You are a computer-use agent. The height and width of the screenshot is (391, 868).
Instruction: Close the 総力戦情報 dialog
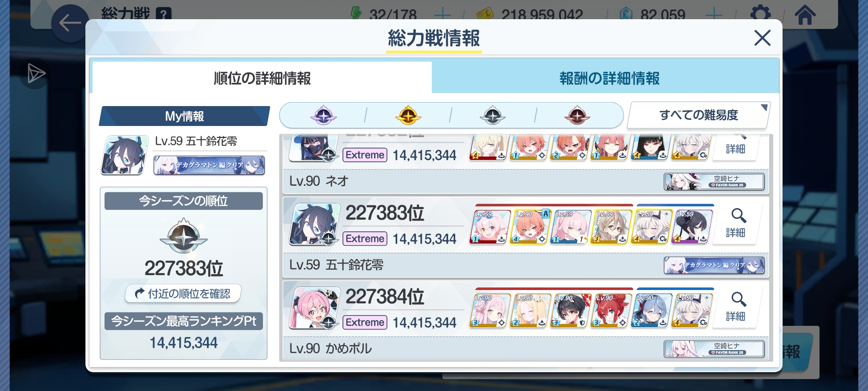point(762,38)
